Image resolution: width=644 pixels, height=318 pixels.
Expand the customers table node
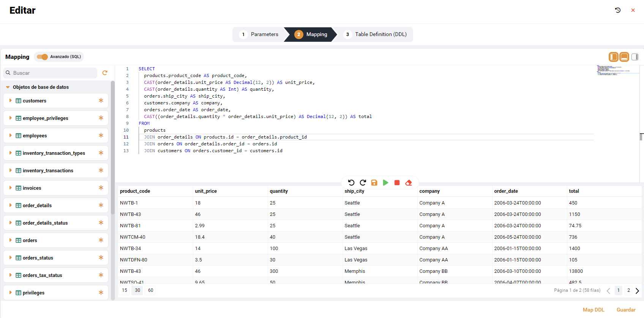pyautogui.click(x=11, y=101)
